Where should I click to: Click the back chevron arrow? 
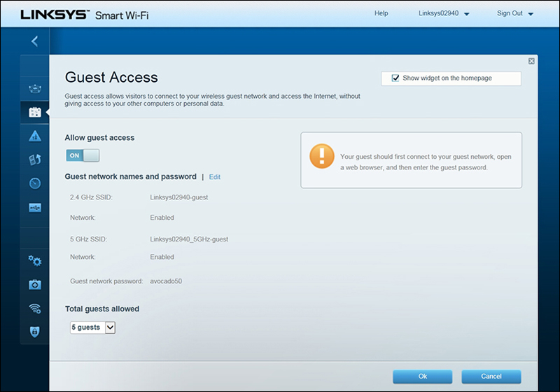point(34,41)
